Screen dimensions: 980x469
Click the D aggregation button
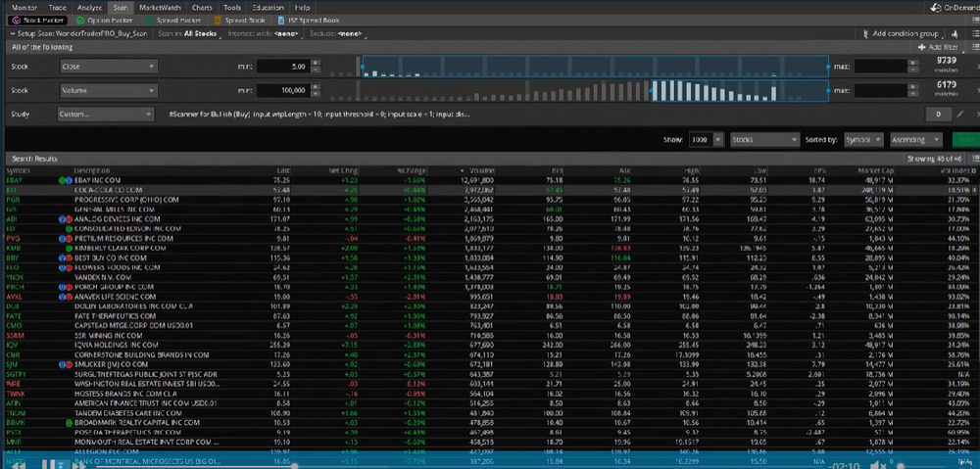[938, 115]
